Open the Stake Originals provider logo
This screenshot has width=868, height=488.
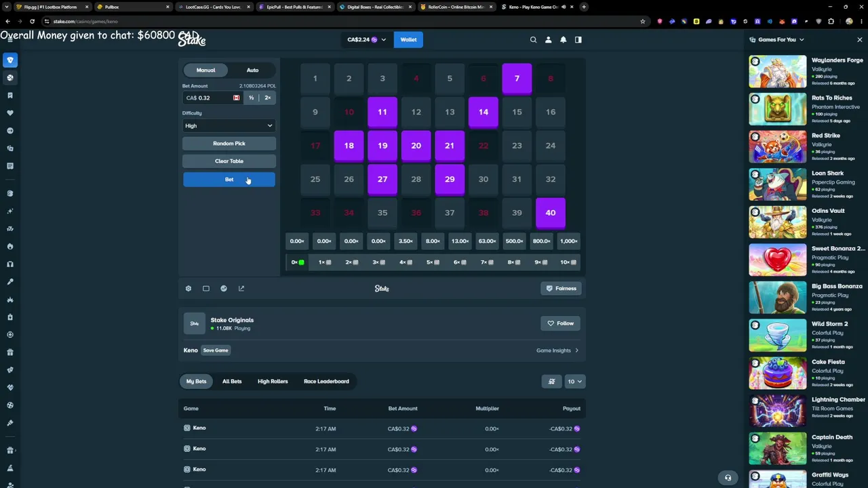pos(195,323)
